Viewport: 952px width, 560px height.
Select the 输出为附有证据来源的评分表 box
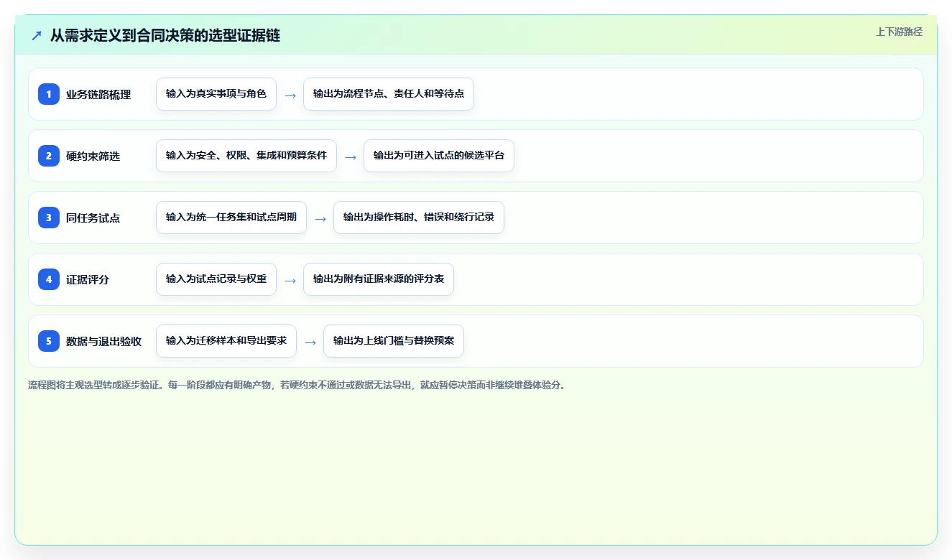(x=379, y=279)
